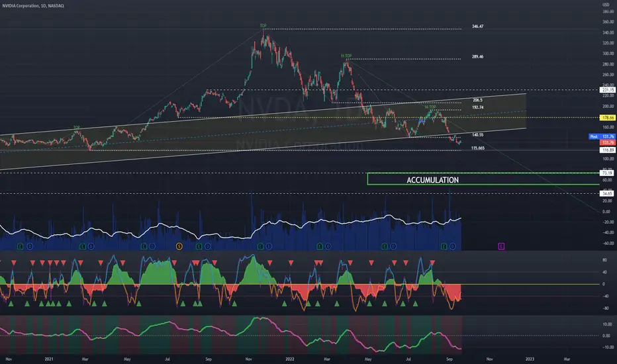Select the ACCUMULATION rectangle label
Image resolution: width=617 pixels, height=364 pixels.
tap(432, 180)
